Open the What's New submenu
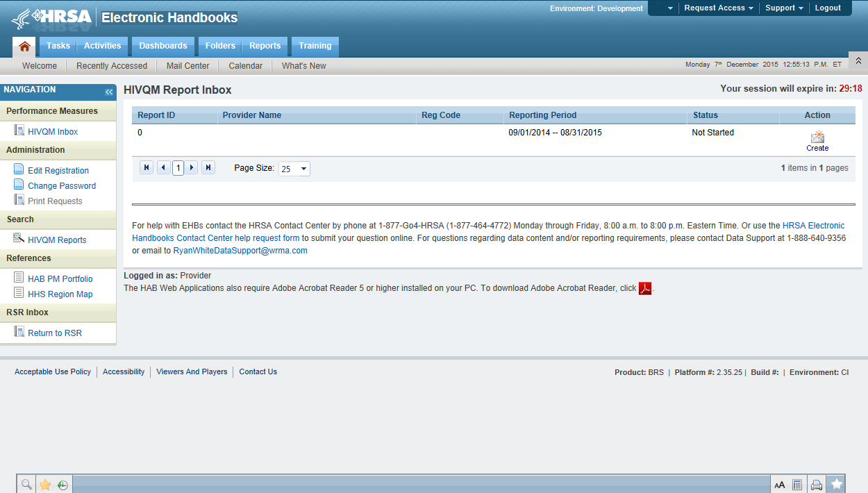Viewport: 868px width, 493px height. (x=304, y=66)
